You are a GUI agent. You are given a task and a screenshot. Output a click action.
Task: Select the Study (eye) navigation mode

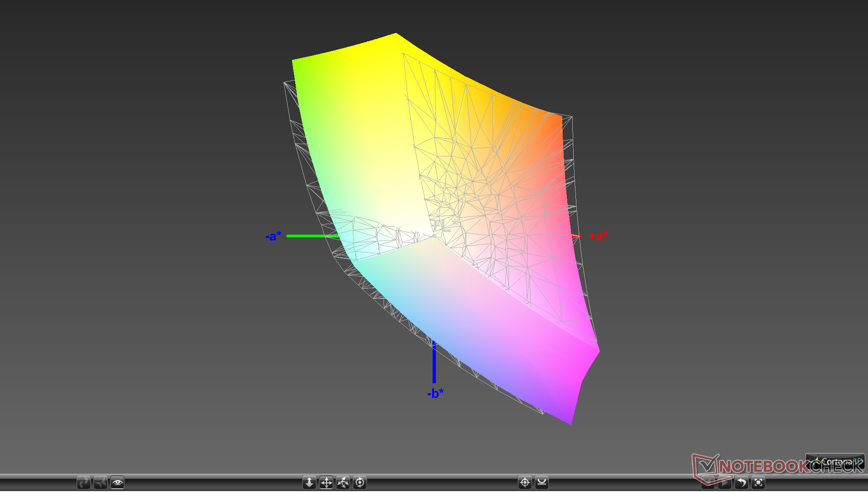tap(117, 482)
